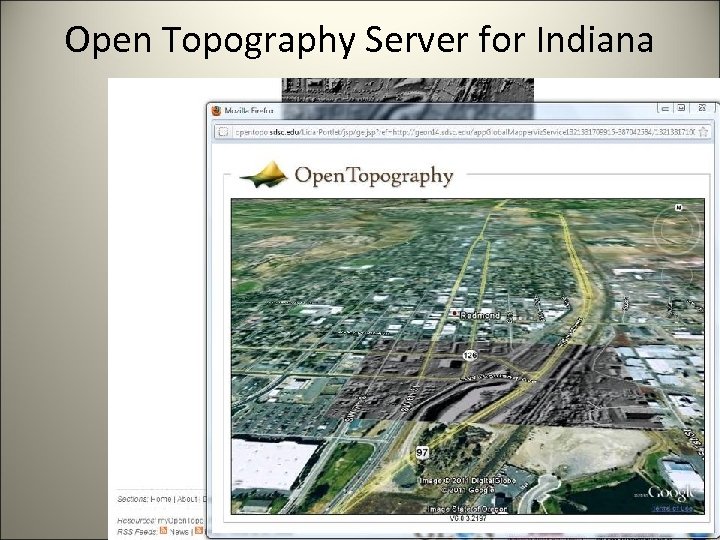Click the version number text below the map
The height and width of the screenshot is (540, 720).
pyautogui.click(x=468, y=518)
